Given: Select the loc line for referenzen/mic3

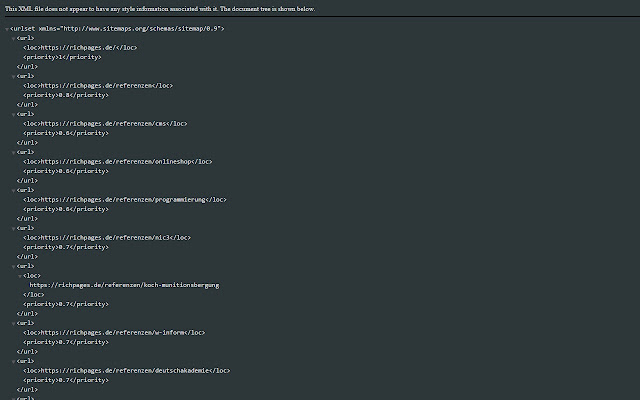Looking at the screenshot, I should click(107, 238).
